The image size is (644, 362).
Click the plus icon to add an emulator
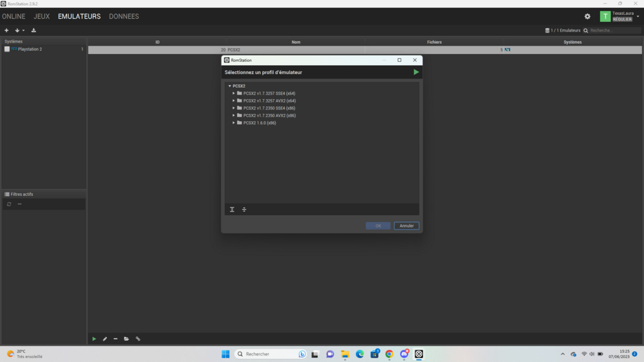[6, 30]
